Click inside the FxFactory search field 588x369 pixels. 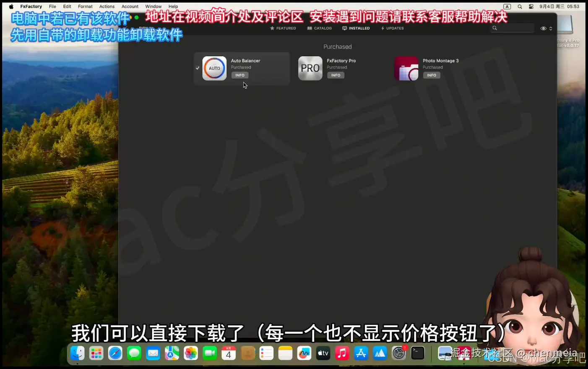[x=514, y=28]
